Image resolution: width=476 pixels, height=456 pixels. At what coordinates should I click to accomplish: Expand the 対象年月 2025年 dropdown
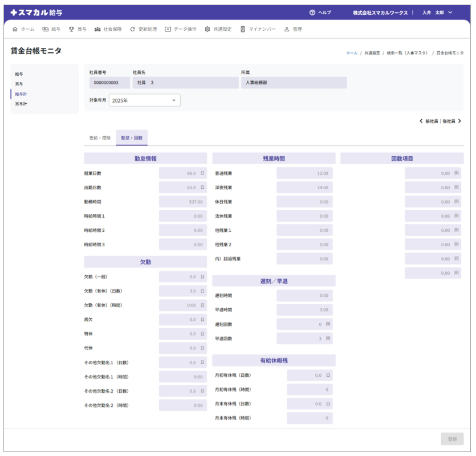(x=174, y=100)
